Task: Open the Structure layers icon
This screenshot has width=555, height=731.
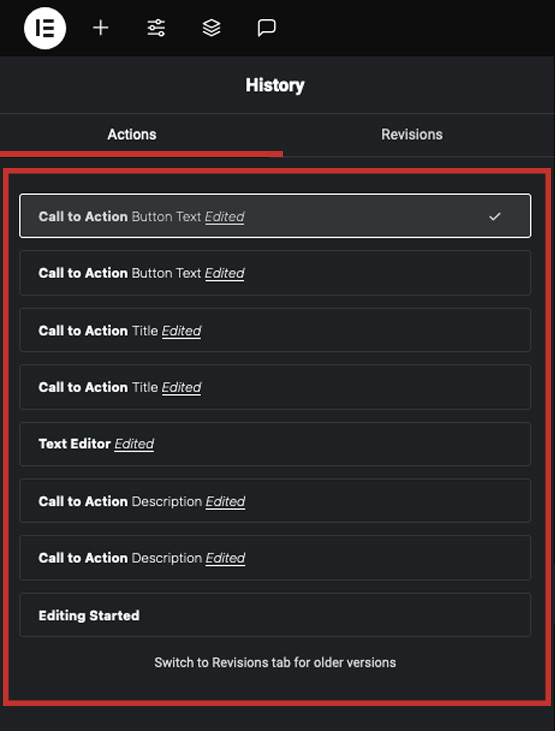Action: pos(211,28)
